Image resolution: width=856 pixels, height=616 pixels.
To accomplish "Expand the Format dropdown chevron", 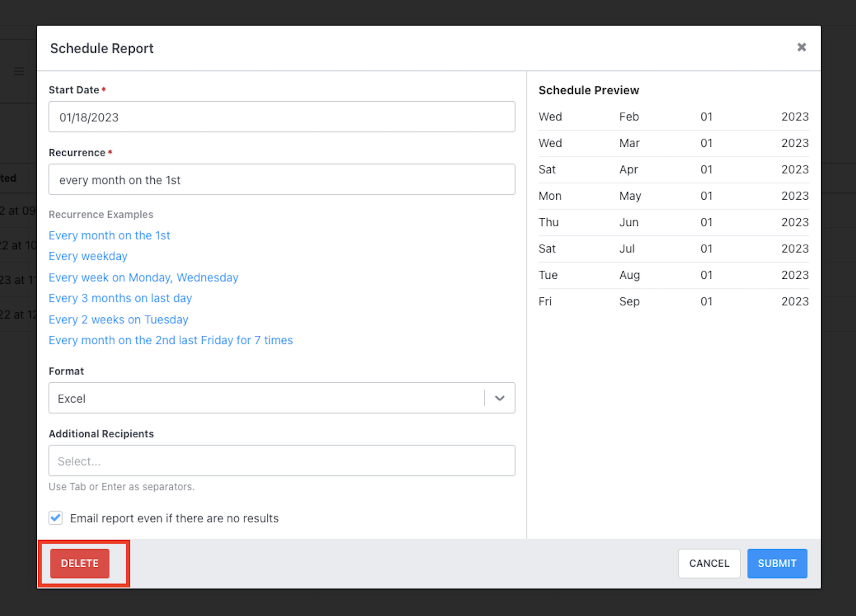I will coord(500,398).
